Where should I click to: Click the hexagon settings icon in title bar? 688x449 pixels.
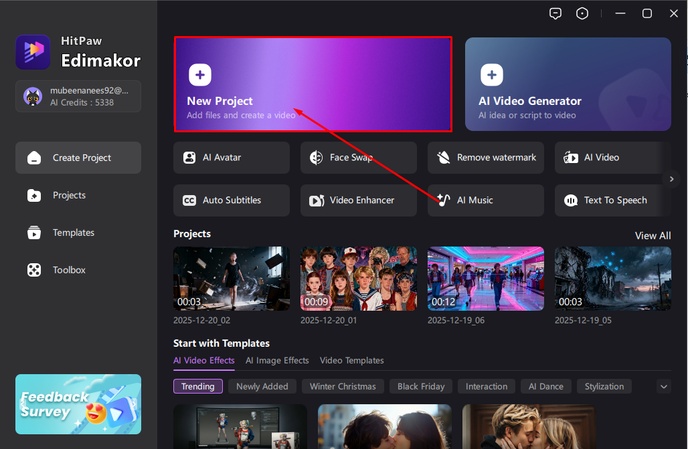pyautogui.click(x=583, y=13)
